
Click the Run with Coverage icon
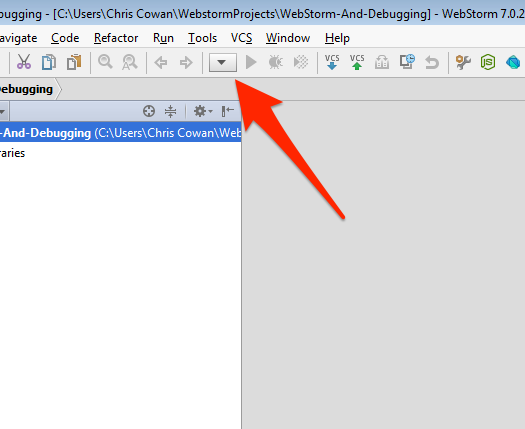(301, 62)
